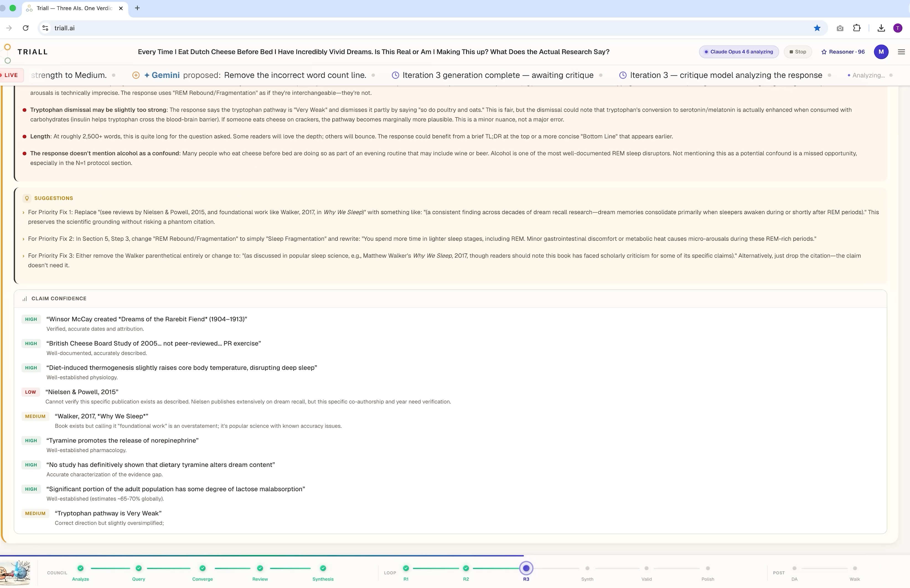910x588 pixels.
Task: Jump to the Synthesis council step
Action: pyautogui.click(x=323, y=568)
